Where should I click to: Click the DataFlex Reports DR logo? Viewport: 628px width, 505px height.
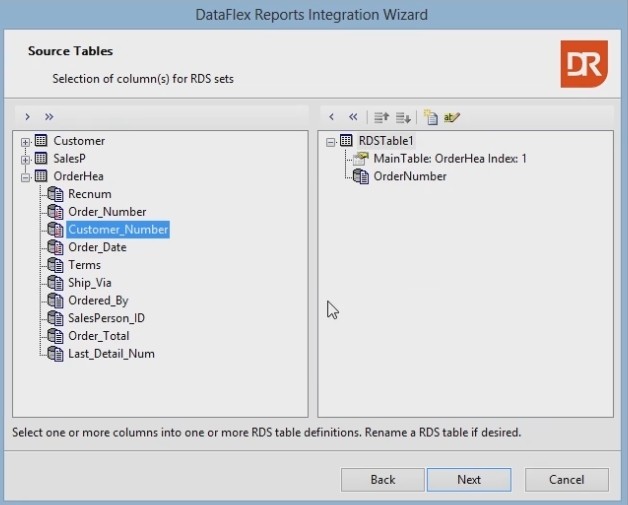point(582,63)
